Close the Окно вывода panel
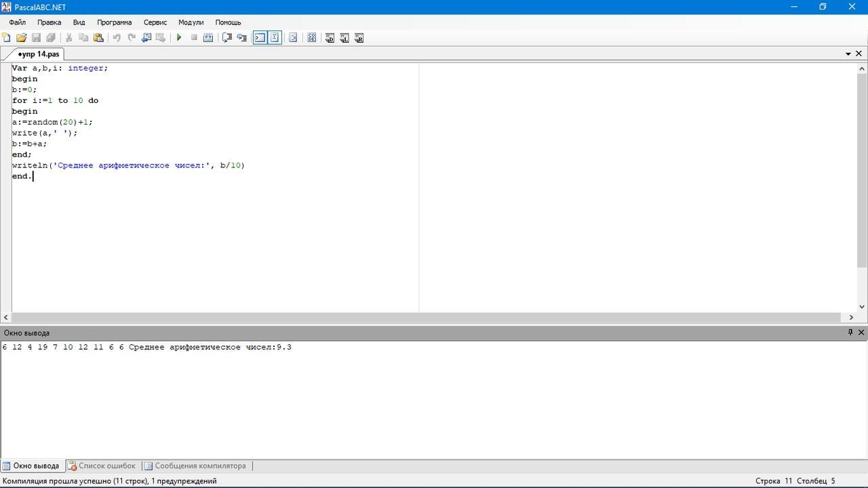 point(861,332)
